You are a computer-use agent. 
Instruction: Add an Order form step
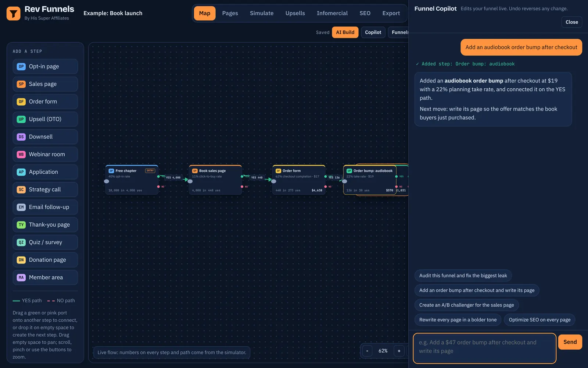point(45,102)
